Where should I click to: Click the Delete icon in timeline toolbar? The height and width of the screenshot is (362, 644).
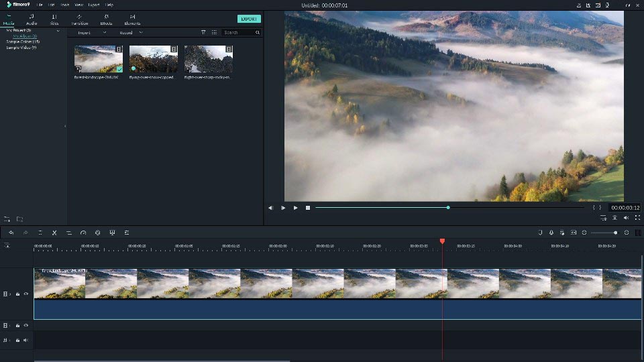(x=40, y=233)
